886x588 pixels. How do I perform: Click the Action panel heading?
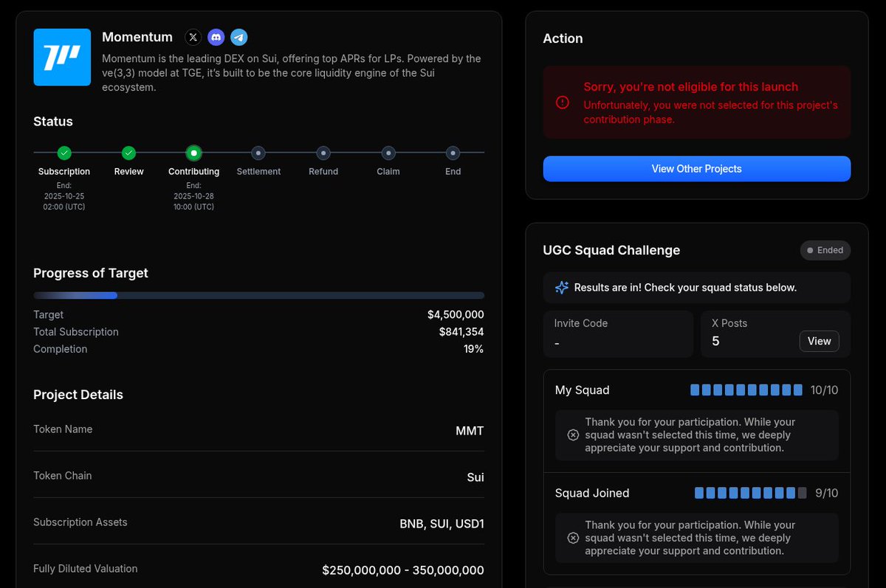[563, 38]
